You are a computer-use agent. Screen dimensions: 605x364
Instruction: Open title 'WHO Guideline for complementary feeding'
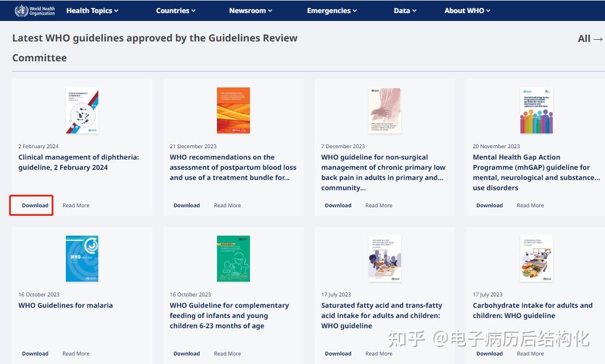click(229, 315)
